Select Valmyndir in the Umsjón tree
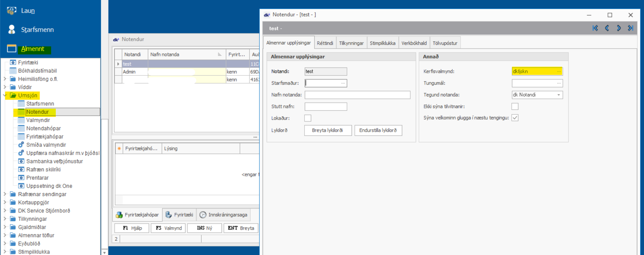This screenshot has height=255, width=644. [x=38, y=120]
